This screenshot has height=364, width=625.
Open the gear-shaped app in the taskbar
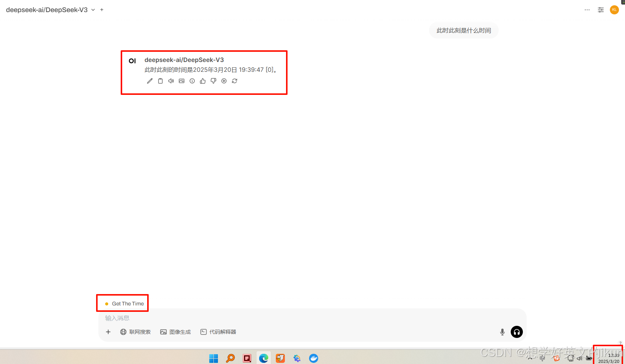pos(297,358)
